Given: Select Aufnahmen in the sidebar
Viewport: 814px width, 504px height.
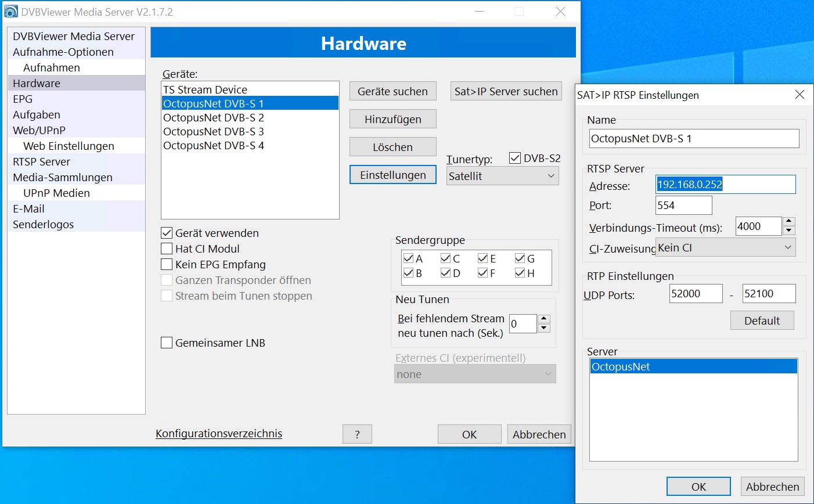Looking at the screenshot, I should 76,67.
